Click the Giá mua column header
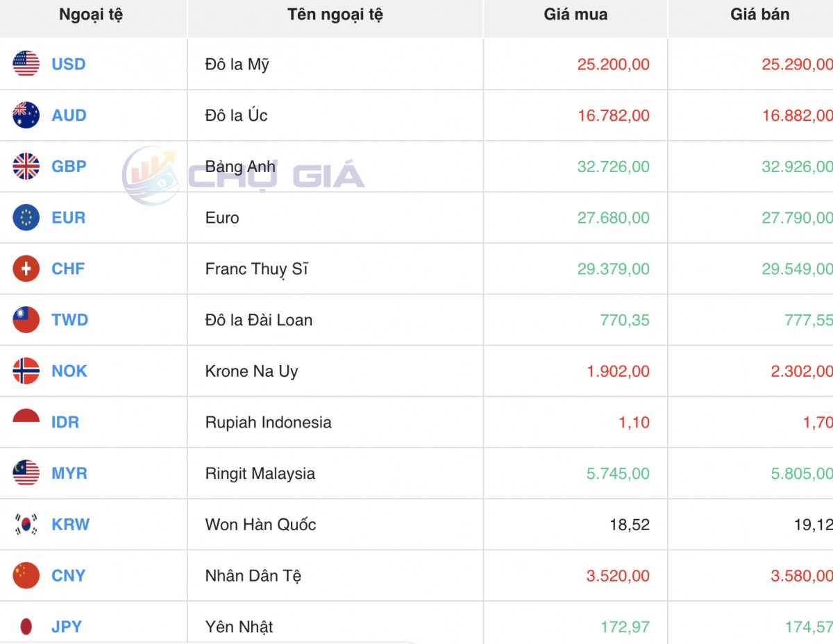Viewport: 833px width, 644px height. point(575,15)
